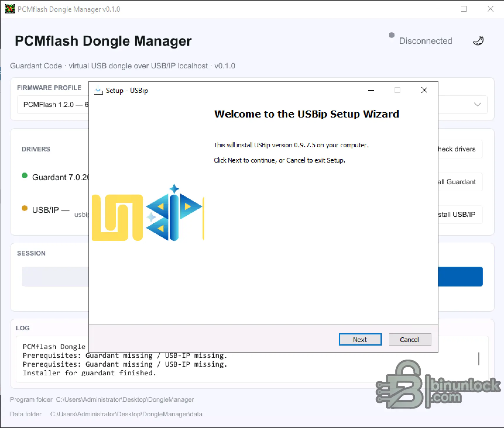
Task: Click the green Guardant status indicator
Action: 25,175
